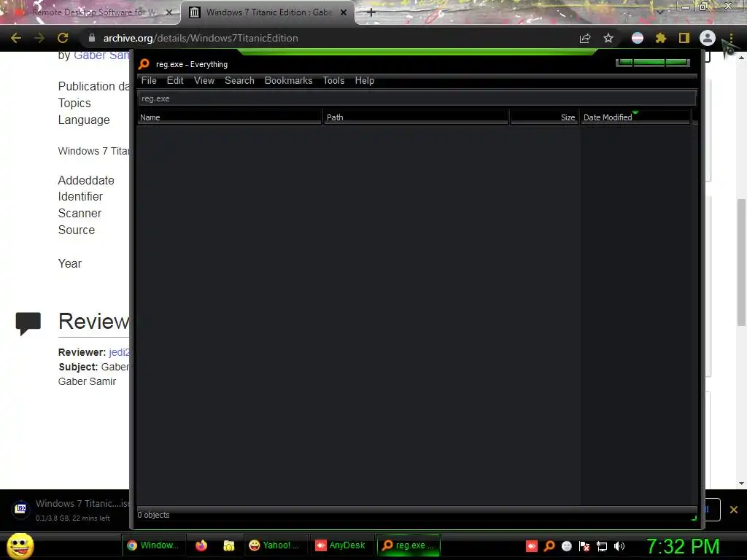Click the 'Scanner' label on archive.org

(80, 214)
